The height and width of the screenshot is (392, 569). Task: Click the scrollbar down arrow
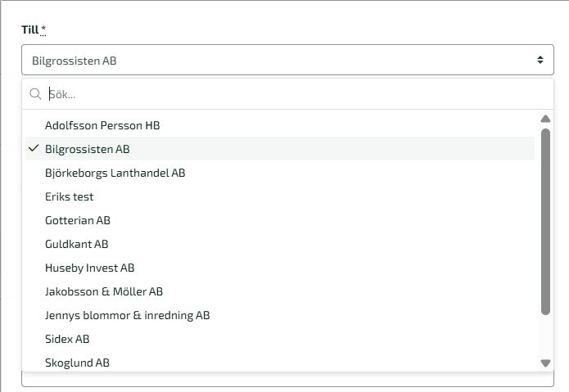pyautogui.click(x=546, y=363)
